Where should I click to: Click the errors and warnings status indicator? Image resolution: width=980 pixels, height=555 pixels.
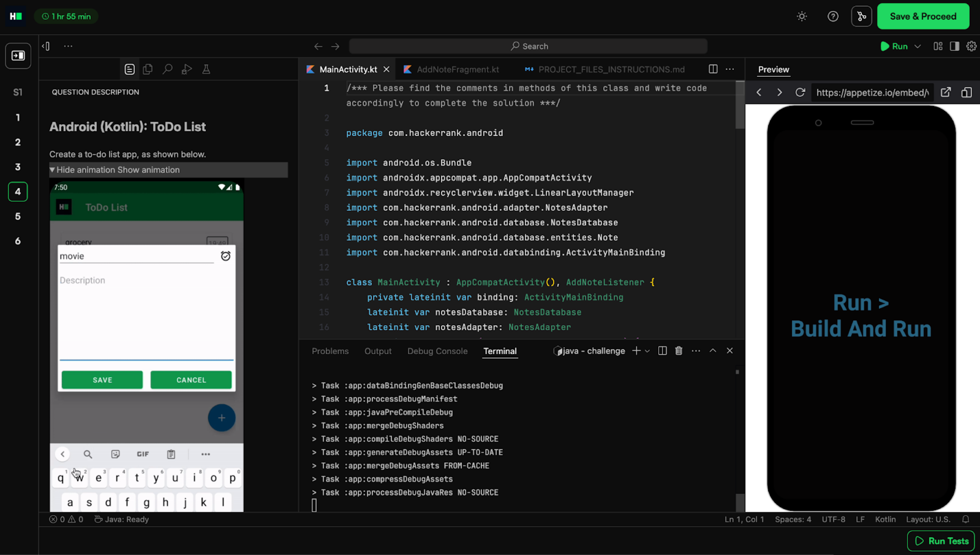66,519
